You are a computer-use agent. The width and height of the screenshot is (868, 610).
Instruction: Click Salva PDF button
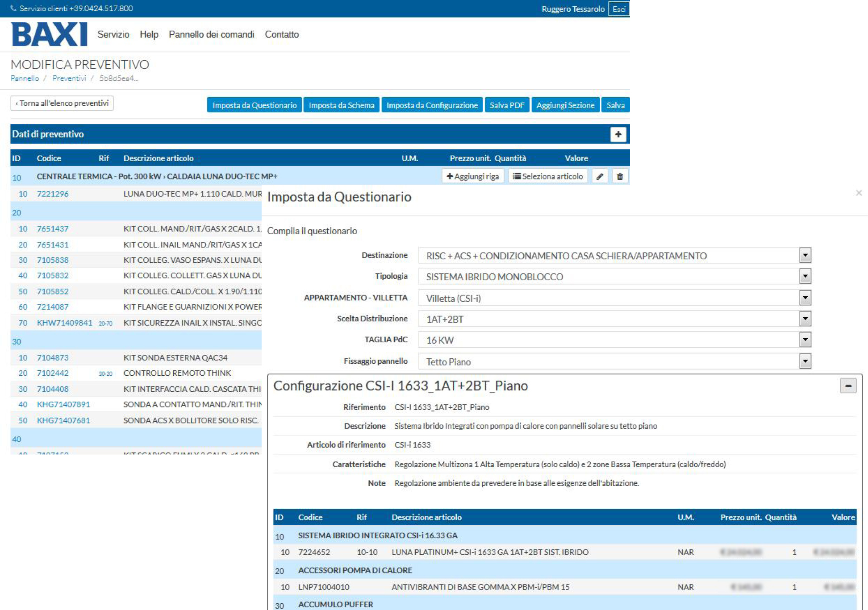tap(506, 105)
